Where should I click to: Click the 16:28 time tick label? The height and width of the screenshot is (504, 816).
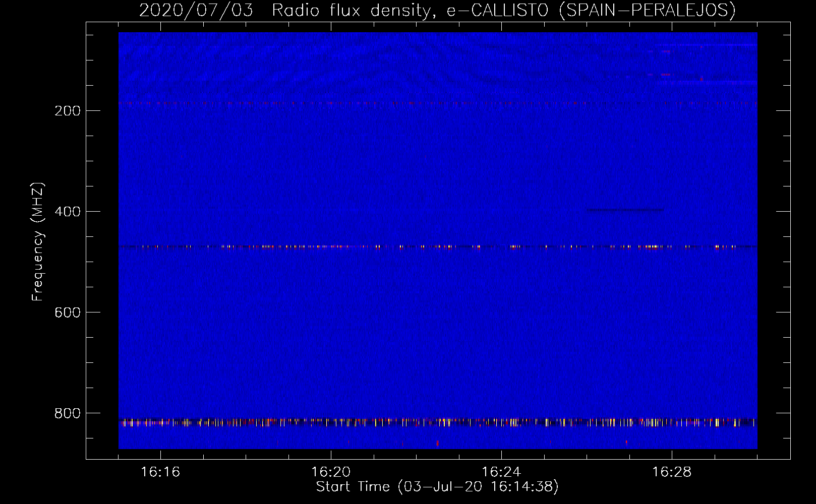pos(672,472)
